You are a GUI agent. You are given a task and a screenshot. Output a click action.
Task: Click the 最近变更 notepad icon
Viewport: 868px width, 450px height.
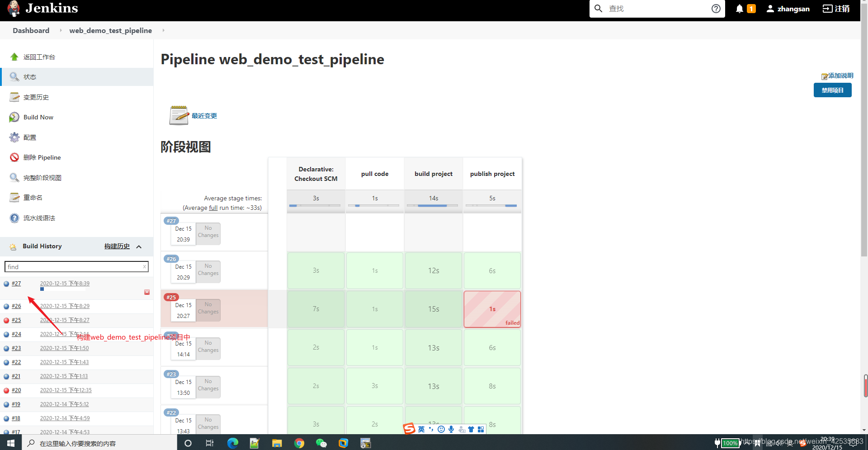pos(179,115)
